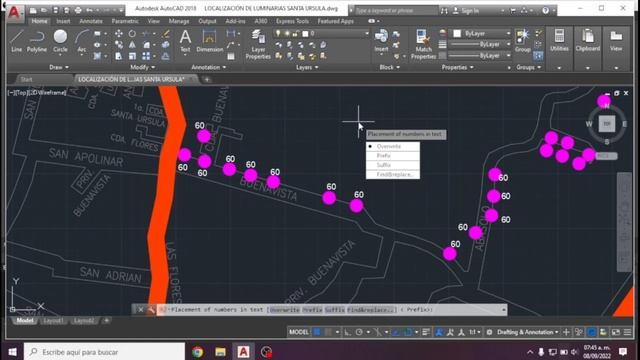Expand the Block panel dropdown
Screen dimensions: 640x360
390,67
